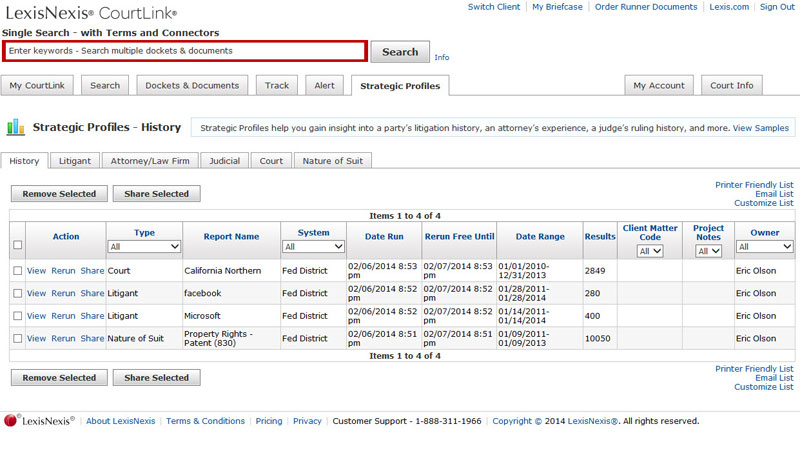Click the LexisNexis footer logo

pyautogui.click(x=39, y=421)
